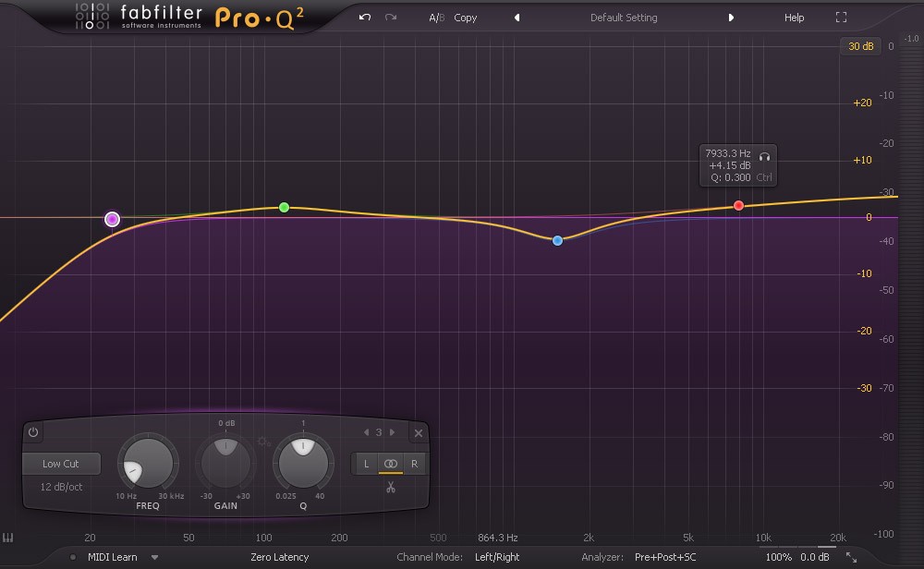This screenshot has width=924, height=569.
Task: Click the headphones solo icon in band tooltip
Action: (764, 157)
